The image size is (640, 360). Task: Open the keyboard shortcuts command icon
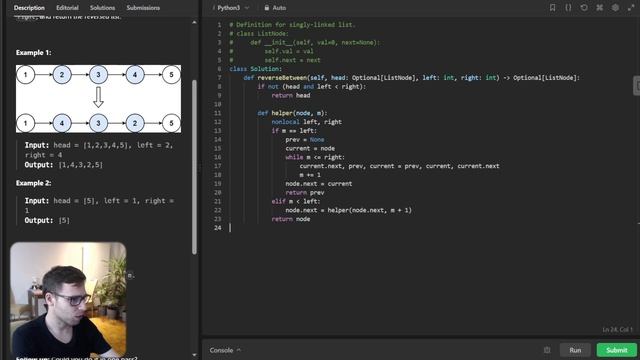coord(600,8)
